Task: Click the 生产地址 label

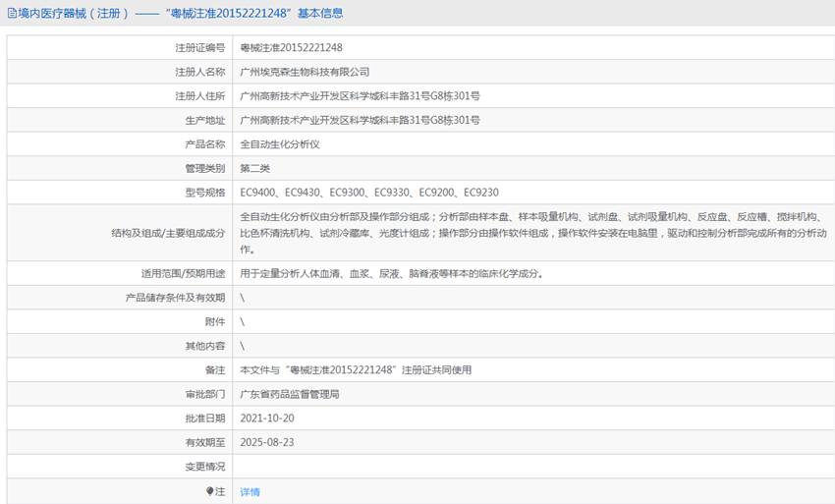Action: point(205,121)
